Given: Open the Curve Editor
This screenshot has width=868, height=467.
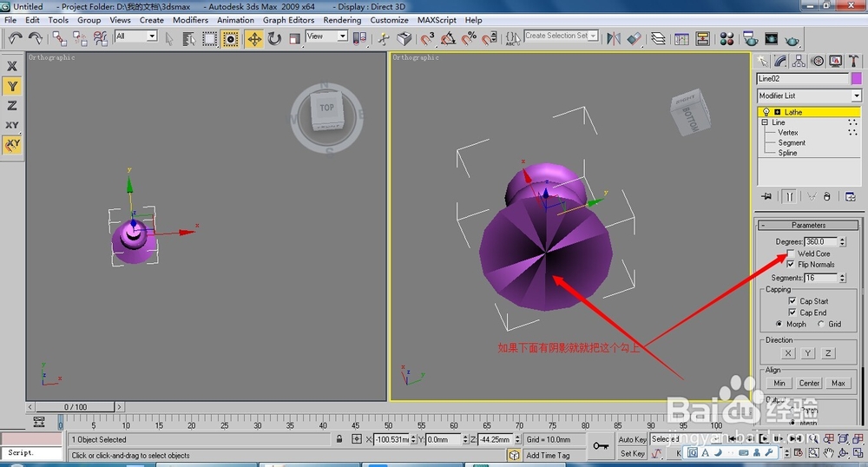Looking at the screenshot, I should pyautogui.click(x=682, y=39).
